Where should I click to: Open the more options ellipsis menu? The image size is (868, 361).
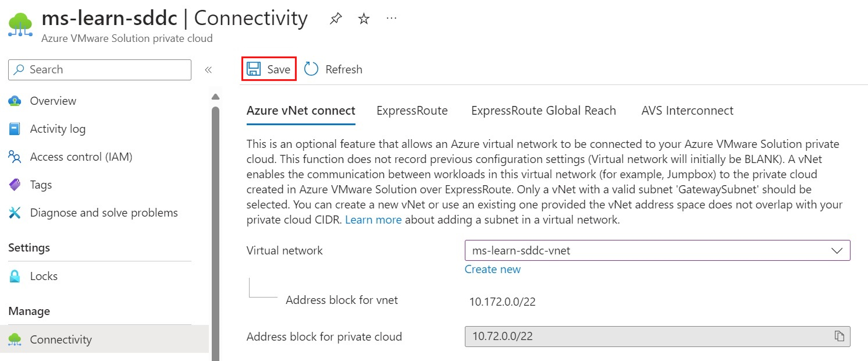coord(391,18)
